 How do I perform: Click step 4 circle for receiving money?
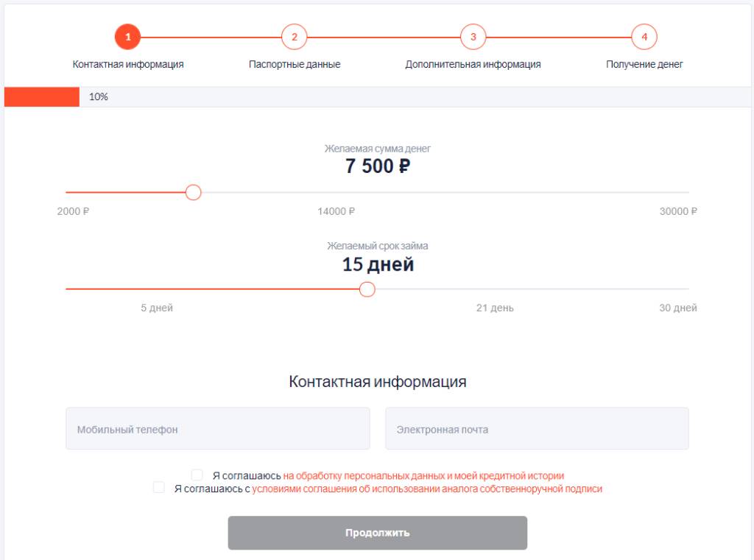(644, 37)
